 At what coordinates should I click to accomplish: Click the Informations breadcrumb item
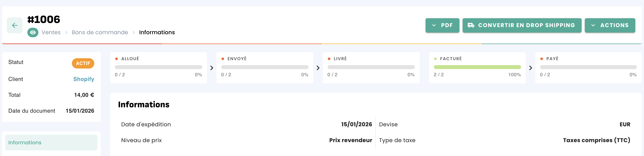pyautogui.click(x=157, y=32)
